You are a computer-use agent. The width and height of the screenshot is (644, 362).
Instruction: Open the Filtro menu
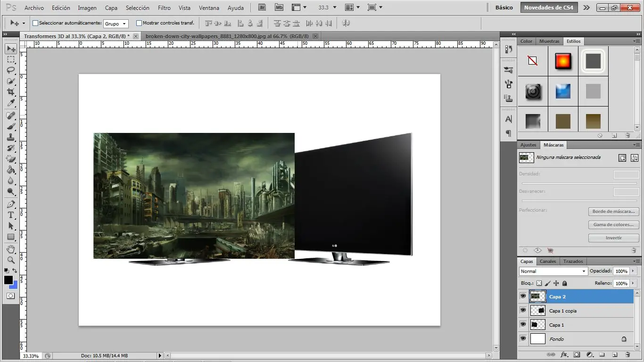click(164, 8)
